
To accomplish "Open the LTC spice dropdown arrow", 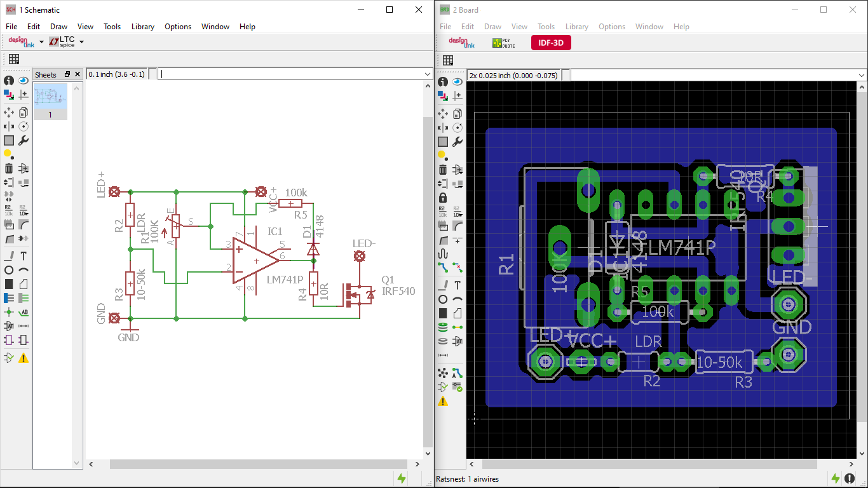I will coord(81,42).
